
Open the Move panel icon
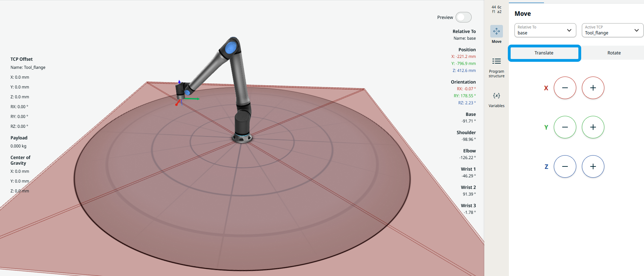coord(496,32)
